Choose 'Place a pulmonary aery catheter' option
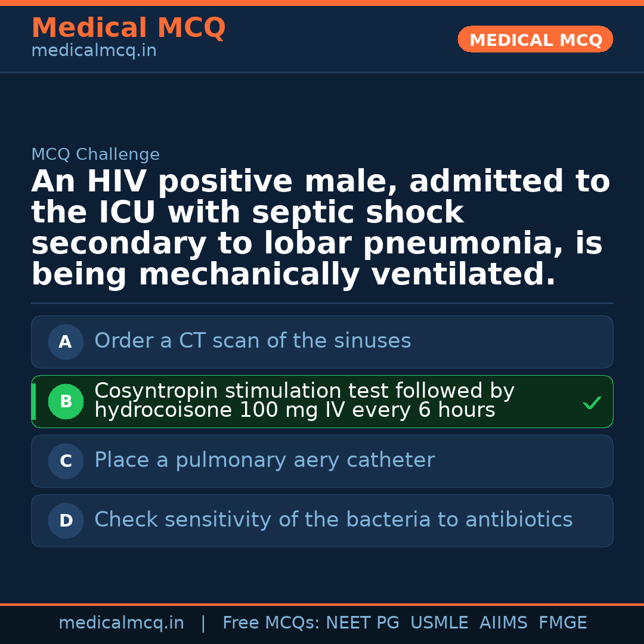This screenshot has width=644, height=644. click(x=264, y=460)
